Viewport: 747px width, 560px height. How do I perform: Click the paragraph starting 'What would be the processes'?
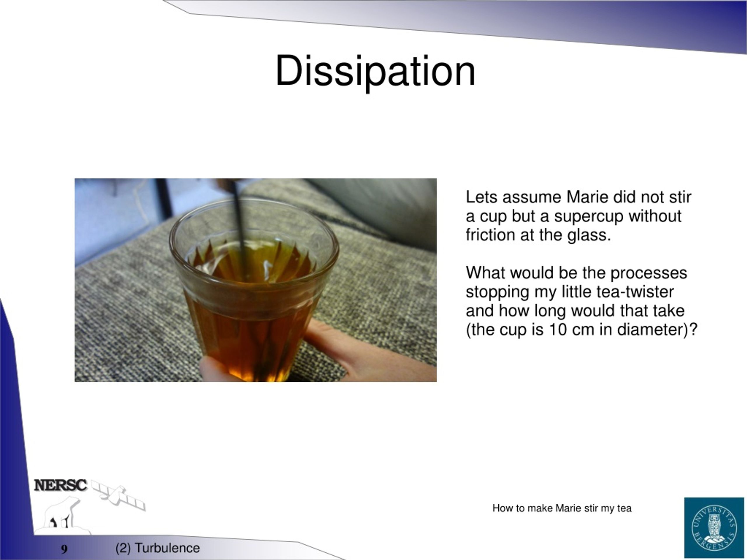[582, 301]
